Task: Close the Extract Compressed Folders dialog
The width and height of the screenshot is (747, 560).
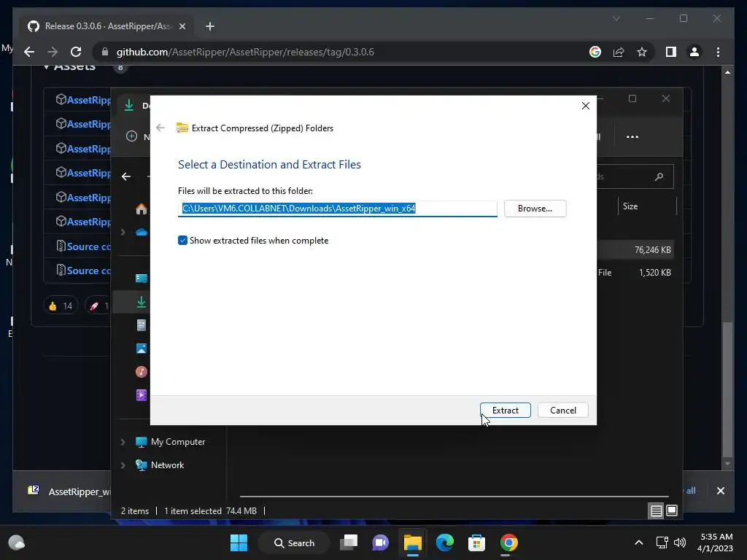Action: click(x=586, y=106)
